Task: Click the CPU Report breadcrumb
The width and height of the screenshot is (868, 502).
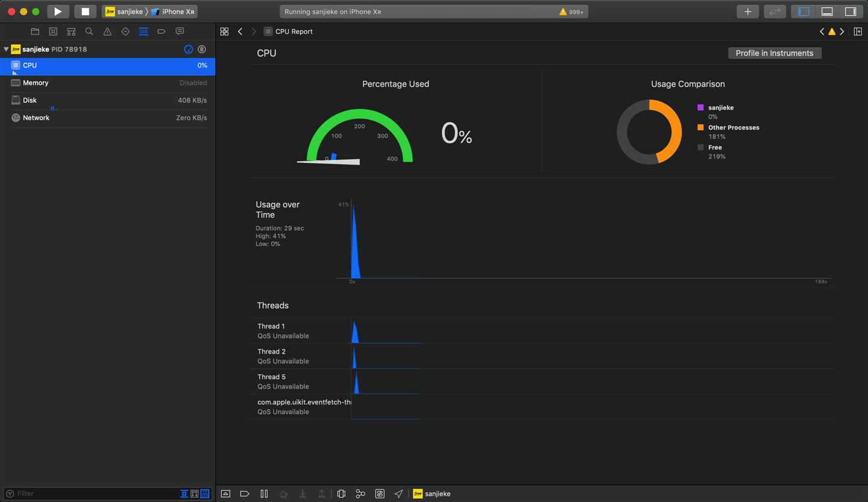Action: [x=288, y=31]
